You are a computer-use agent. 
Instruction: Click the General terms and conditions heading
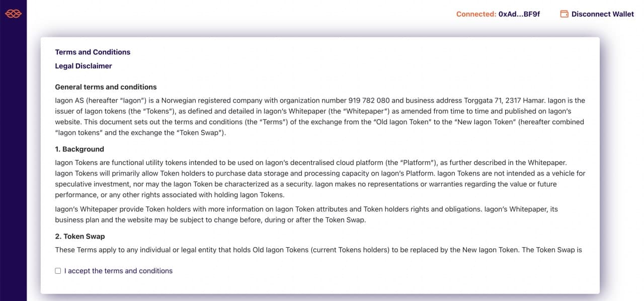click(106, 87)
